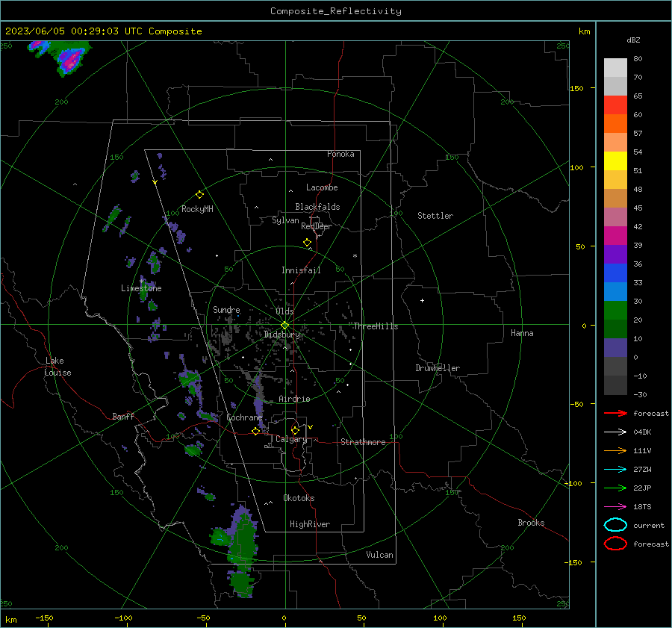Screen dimensions: 672x628
Task: Click the ThreeHills town label
Action: tap(376, 326)
